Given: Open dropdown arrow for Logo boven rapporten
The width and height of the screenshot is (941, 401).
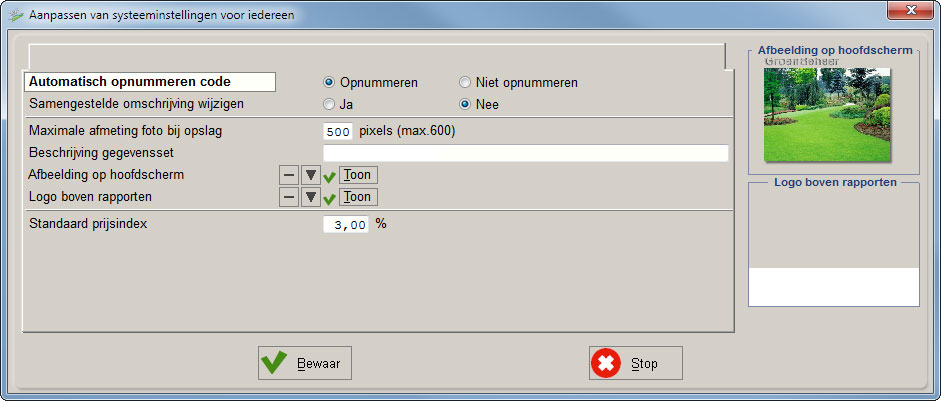Looking at the screenshot, I should (x=311, y=197).
